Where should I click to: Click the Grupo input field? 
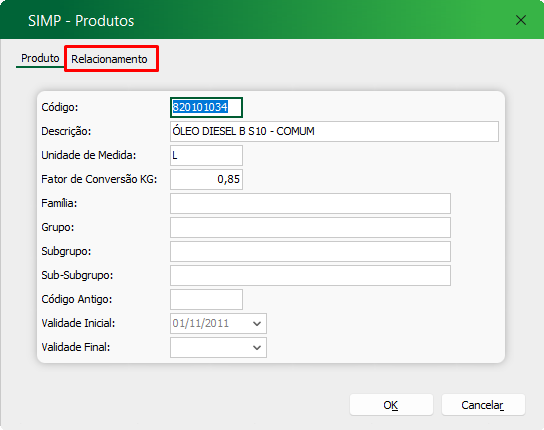pos(310,227)
